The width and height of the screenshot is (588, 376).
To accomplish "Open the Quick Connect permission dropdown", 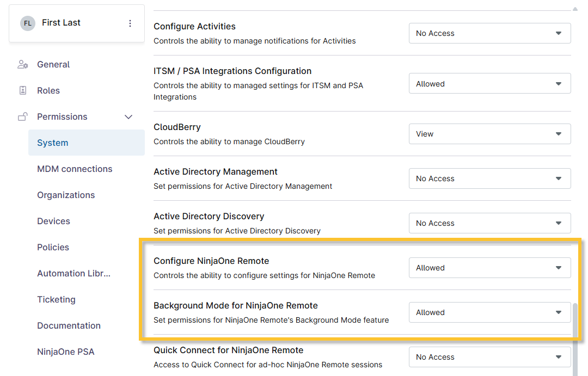I will click(489, 357).
